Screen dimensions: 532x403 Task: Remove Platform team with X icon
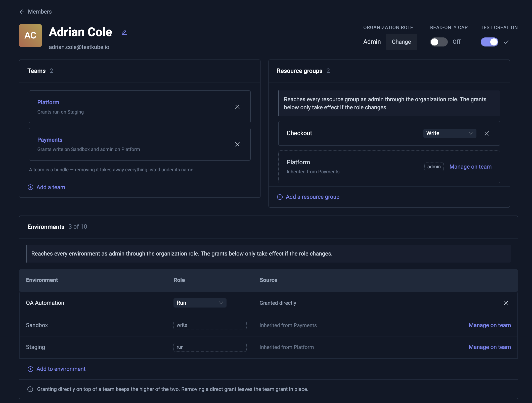pyautogui.click(x=237, y=107)
